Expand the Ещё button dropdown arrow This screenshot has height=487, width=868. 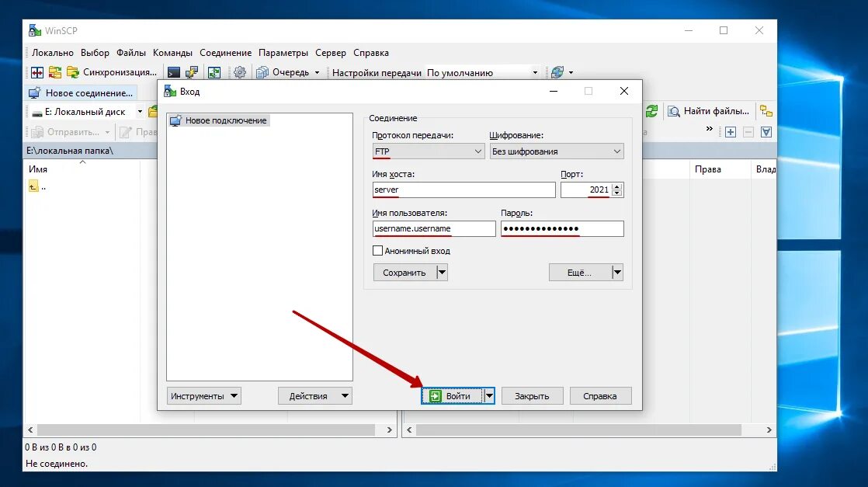[x=617, y=272]
